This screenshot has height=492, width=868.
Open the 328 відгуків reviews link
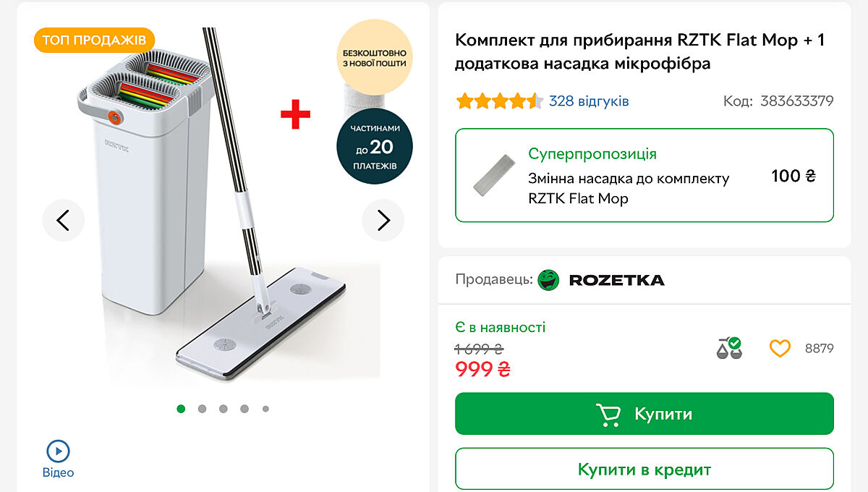click(589, 101)
